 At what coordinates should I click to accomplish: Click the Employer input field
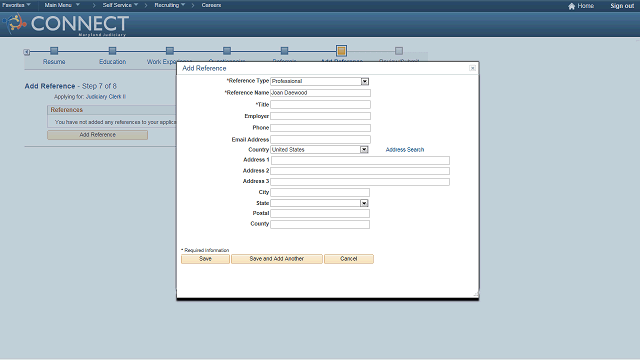[320, 116]
